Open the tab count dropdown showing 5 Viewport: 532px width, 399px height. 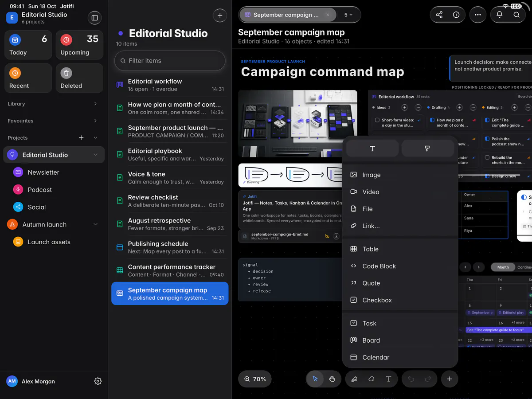348,15
